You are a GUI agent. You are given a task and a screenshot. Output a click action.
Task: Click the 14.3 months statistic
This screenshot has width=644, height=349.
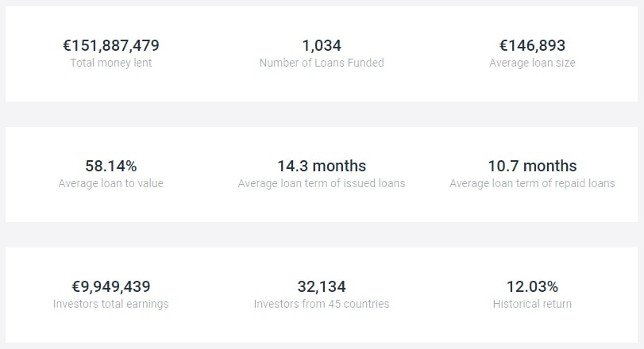click(322, 166)
